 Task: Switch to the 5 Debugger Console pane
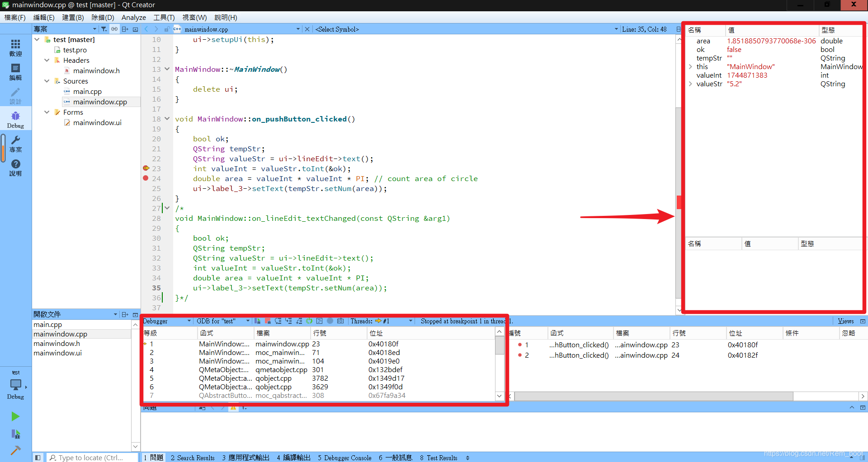(344, 457)
